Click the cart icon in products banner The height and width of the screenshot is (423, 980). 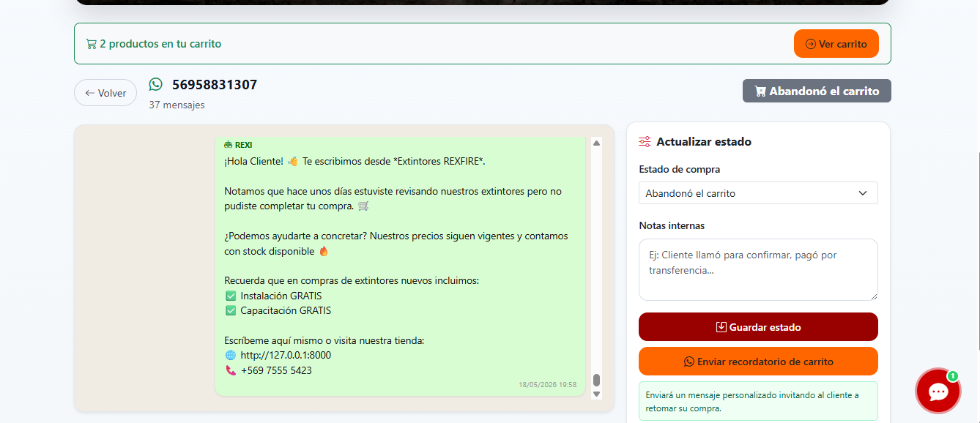(91, 44)
